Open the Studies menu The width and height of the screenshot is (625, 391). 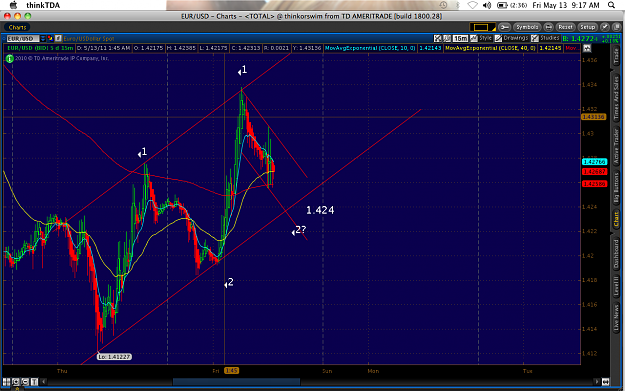pos(545,38)
